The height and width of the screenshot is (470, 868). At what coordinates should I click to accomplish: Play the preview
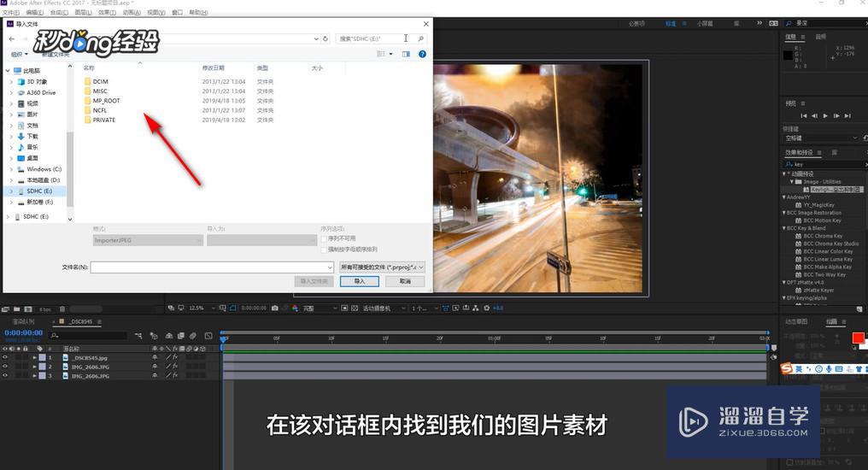tap(825, 115)
